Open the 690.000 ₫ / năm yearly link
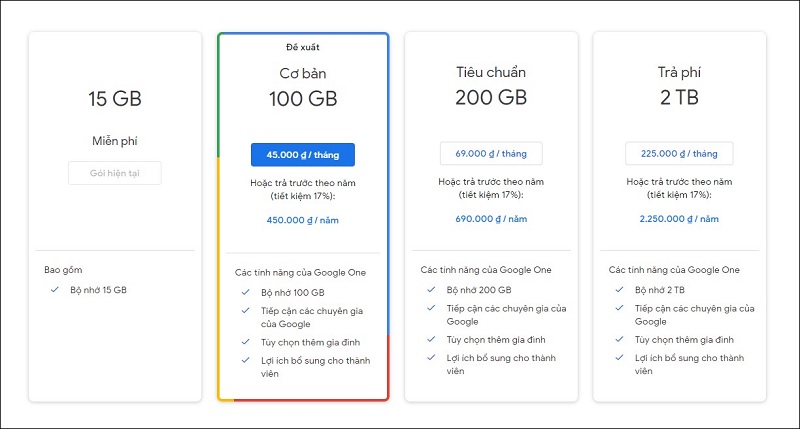 pos(491,219)
